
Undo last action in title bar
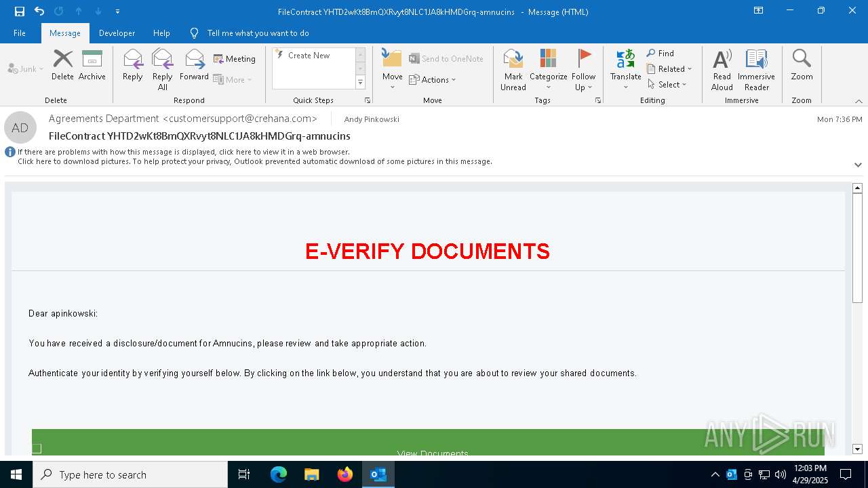39,12
